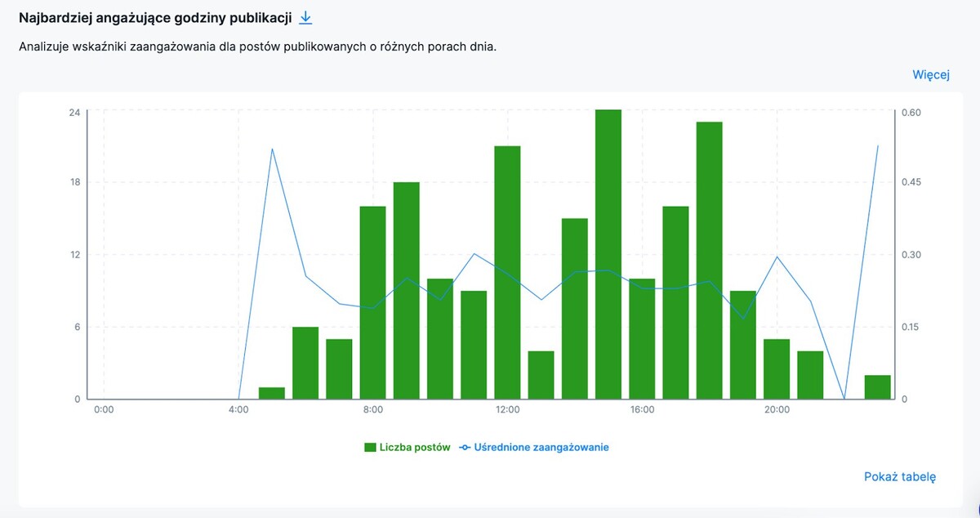The width and height of the screenshot is (980, 518).
Task: Click the 0:00 axis label
Action: [x=104, y=411]
